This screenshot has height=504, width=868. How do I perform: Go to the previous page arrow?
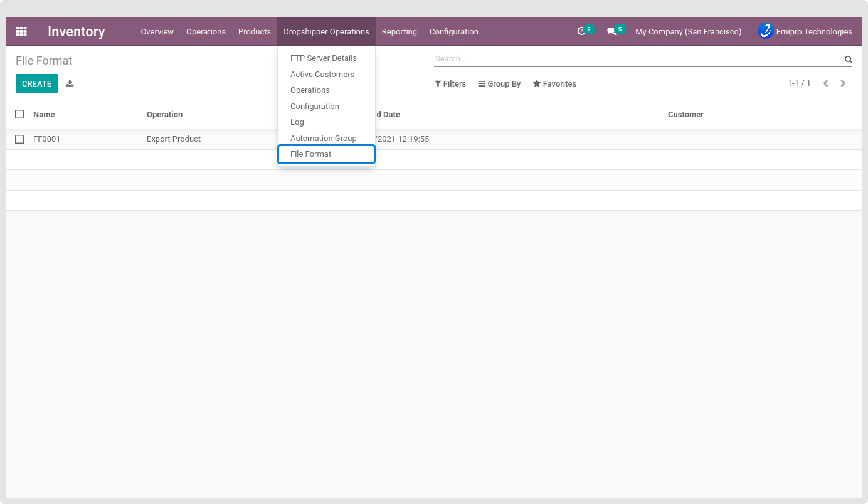825,83
